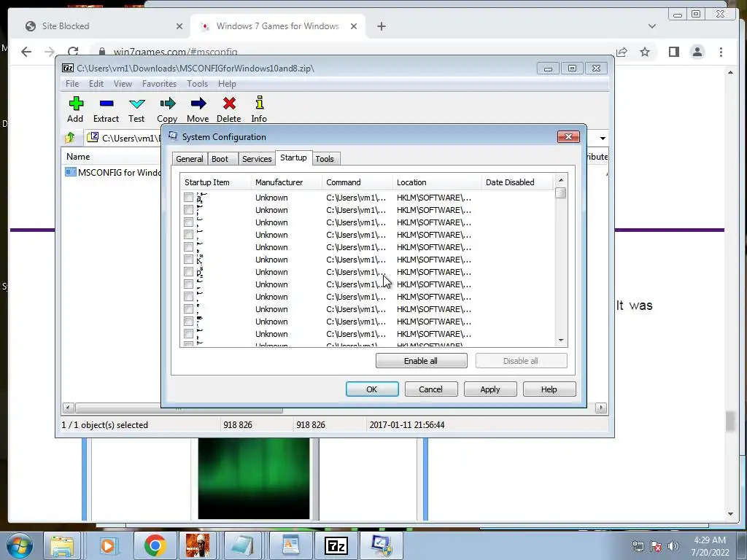
Task: Click Chrome reload icon
Action: click(73, 52)
